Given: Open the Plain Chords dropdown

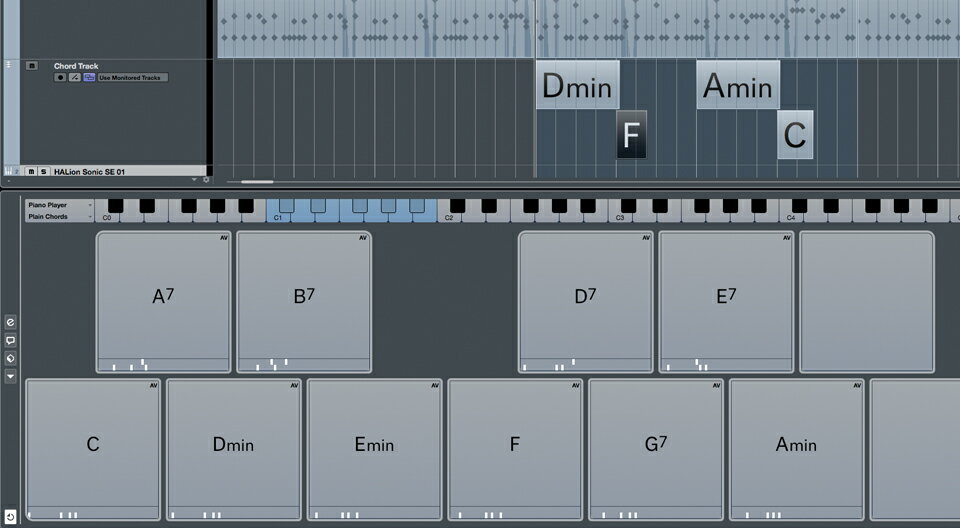Looking at the screenshot, I should coord(59,216).
